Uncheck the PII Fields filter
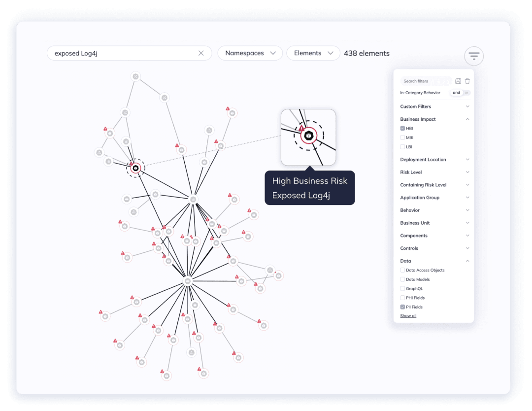 [x=402, y=307]
